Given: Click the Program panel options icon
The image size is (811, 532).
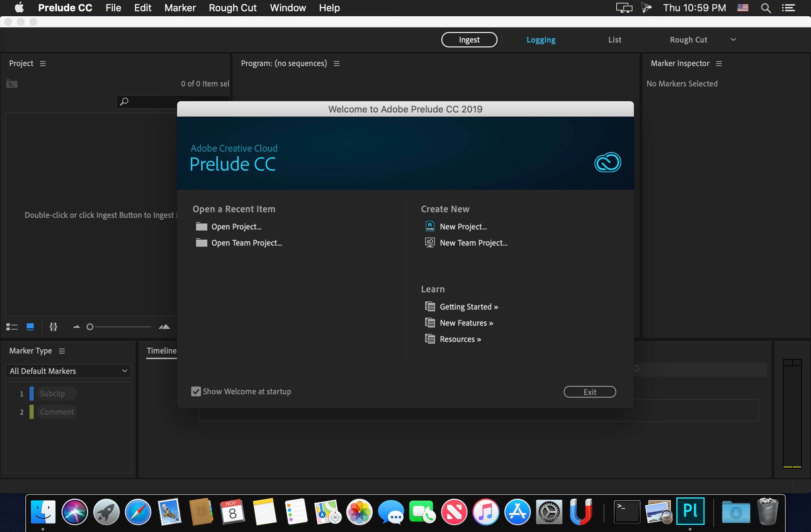Looking at the screenshot, I should tap(337, 64).
